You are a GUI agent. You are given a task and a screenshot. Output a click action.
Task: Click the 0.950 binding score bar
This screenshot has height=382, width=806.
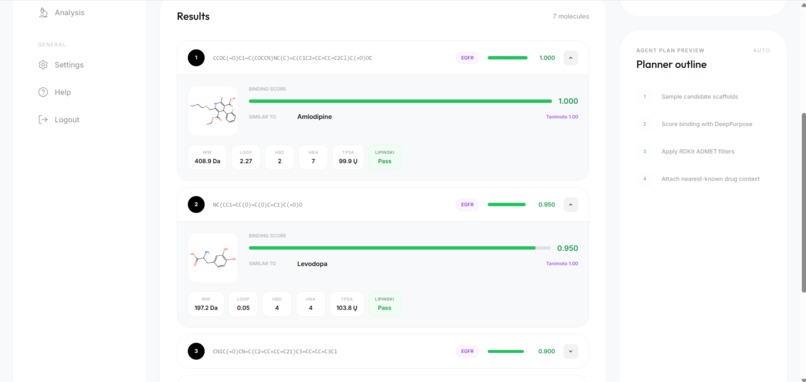[x=400, y=248]
